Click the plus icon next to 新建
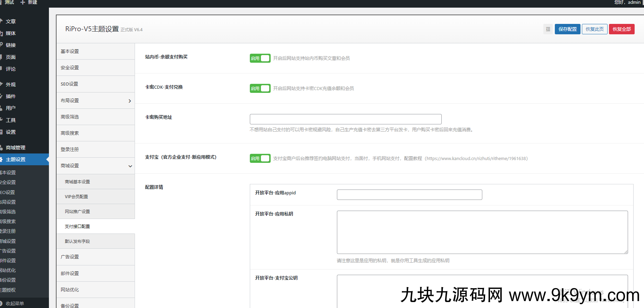Image resolution: width=644 pixels, height=308 pixels. click(x=23, y=2)
